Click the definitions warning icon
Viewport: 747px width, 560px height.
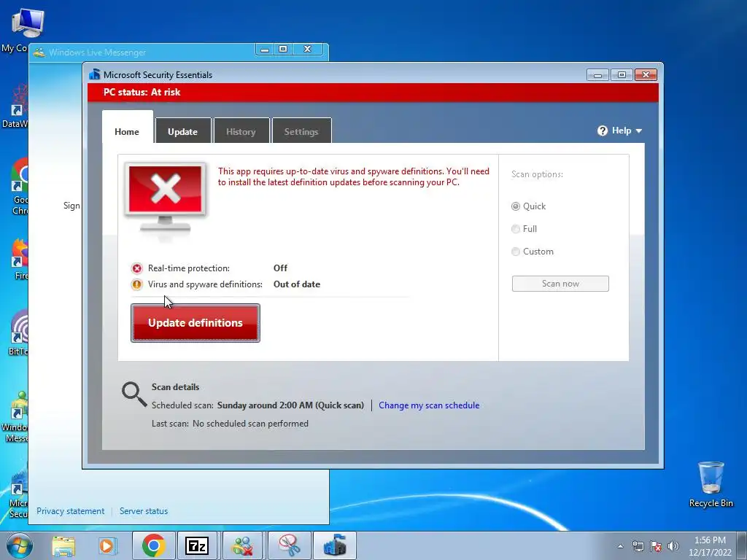(136, 284)
